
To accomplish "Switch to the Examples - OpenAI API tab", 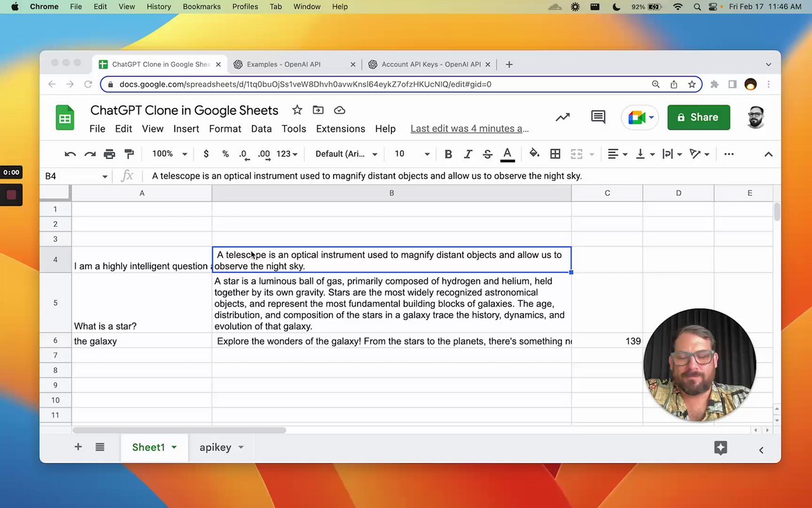I will (294, 64).
